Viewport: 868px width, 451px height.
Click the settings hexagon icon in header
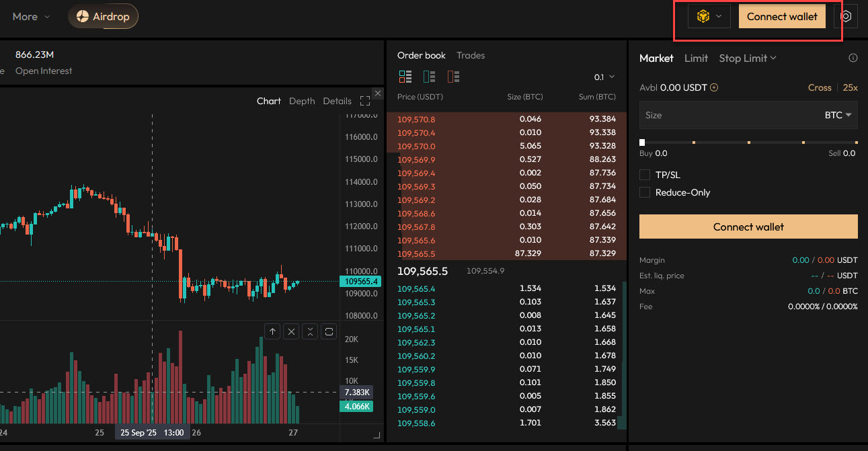(846, 17)
